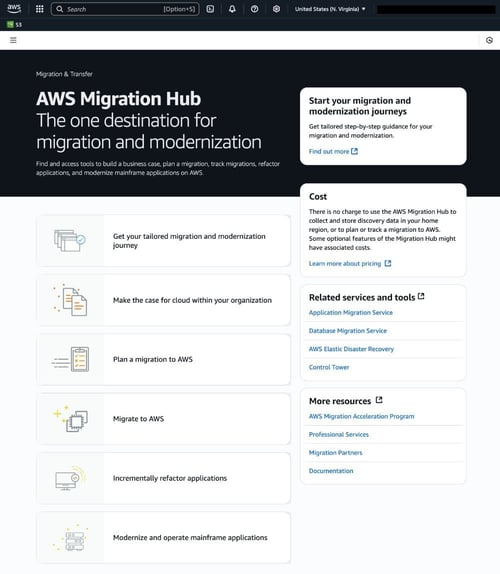Expand the side navigation hamburger menu
The image size is (500, 574).
[x=13, y=40]
